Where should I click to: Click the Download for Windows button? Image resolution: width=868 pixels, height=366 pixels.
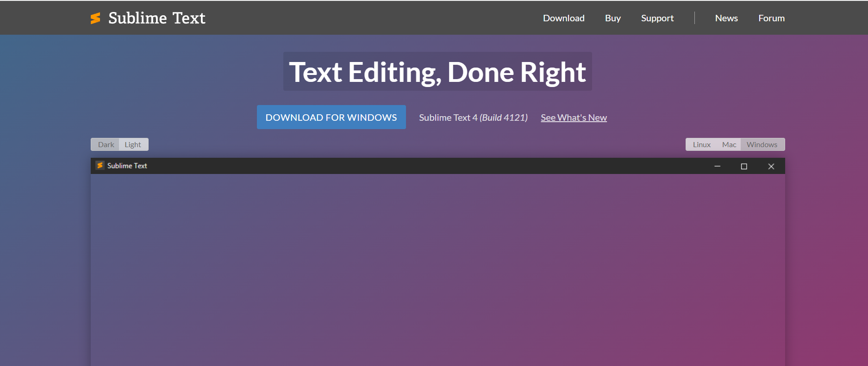331,117
